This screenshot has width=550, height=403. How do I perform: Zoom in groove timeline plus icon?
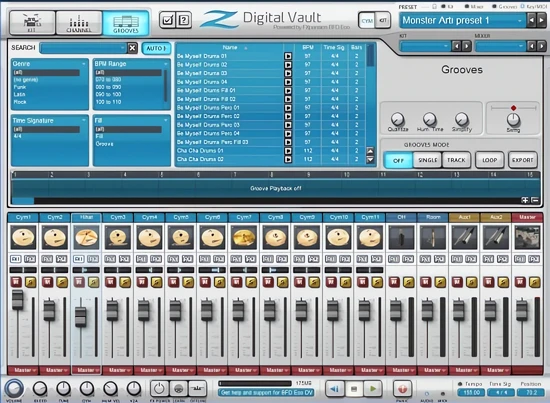(x=525, y=200)
